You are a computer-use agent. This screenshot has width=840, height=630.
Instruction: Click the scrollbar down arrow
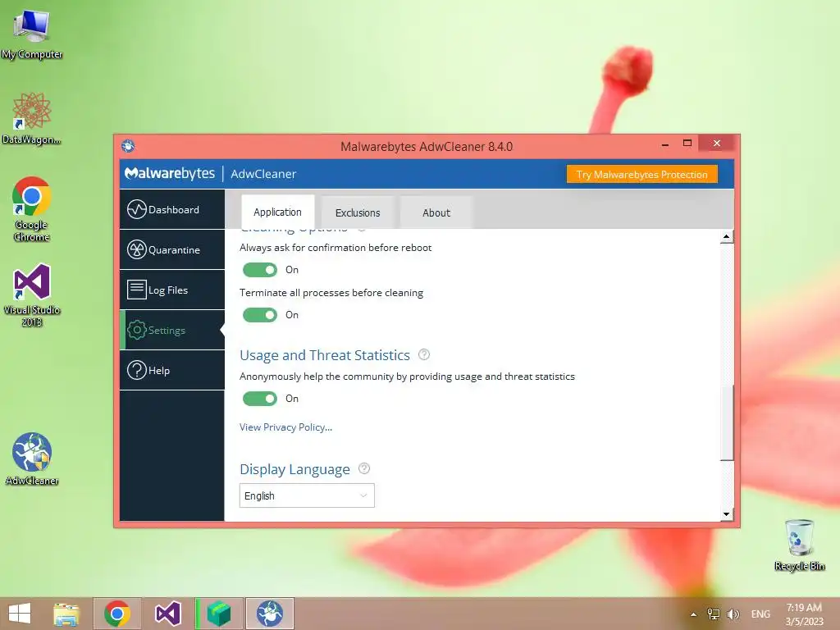727,514
